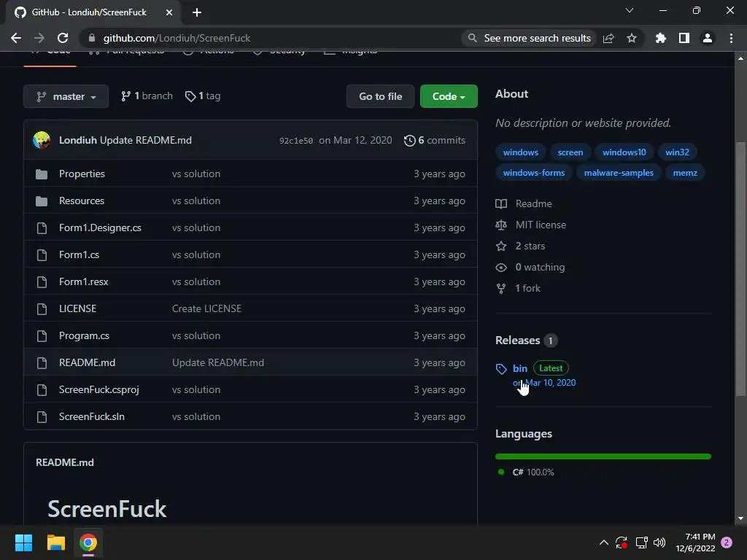Open the Chrome profile avatar
Viewport: 747px width, 560px height.
[708, 38]
